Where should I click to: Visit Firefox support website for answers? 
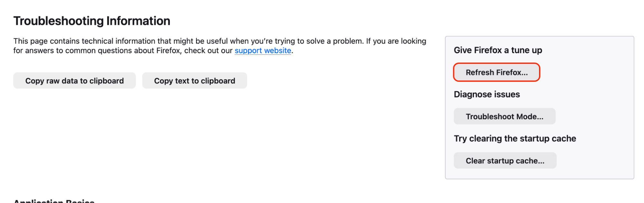[263, 51]
